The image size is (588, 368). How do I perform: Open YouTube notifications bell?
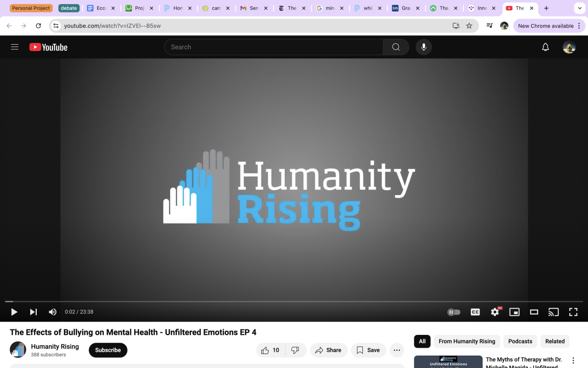545,47
